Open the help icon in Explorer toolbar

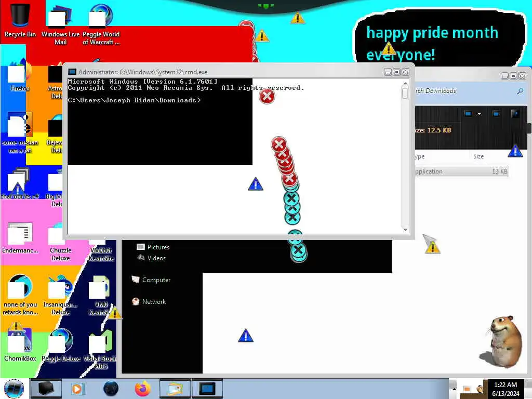tap(515, 114)
